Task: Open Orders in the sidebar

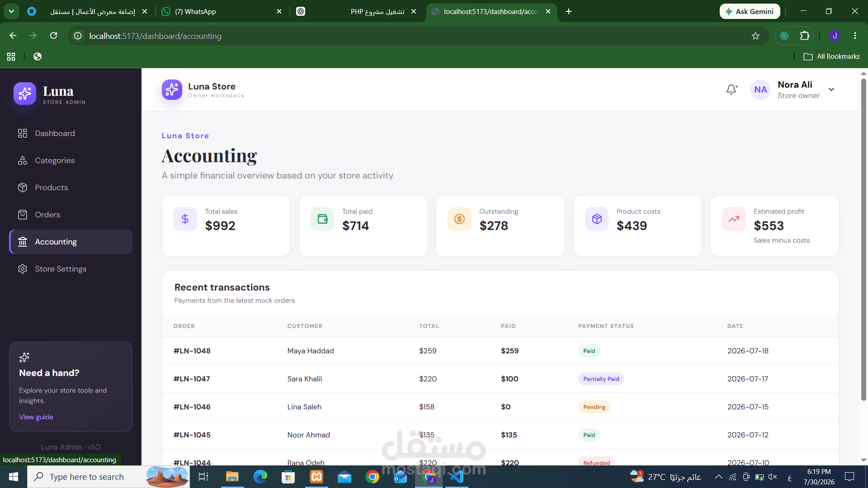Action: point(71,215)
